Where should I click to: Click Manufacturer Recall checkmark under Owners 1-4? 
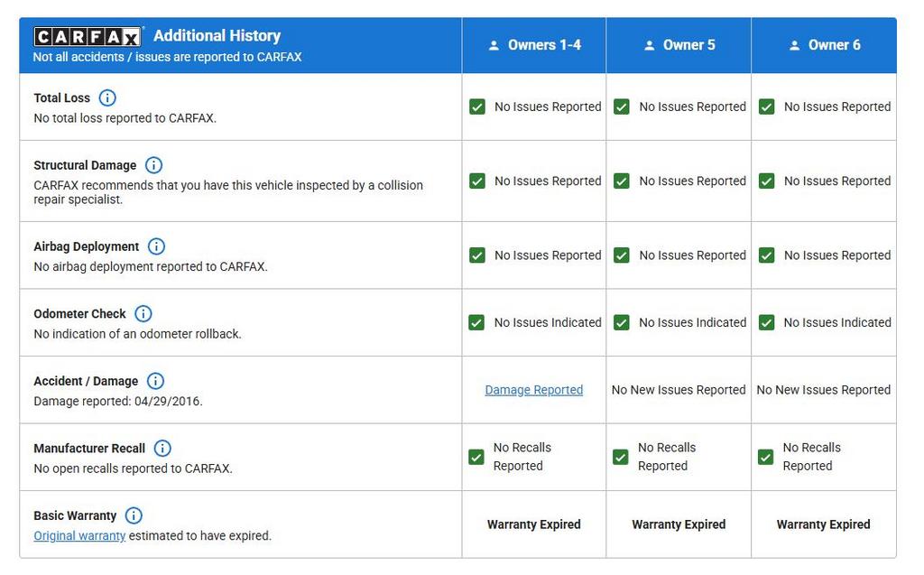pyautogui.click(x=476, y=457)
